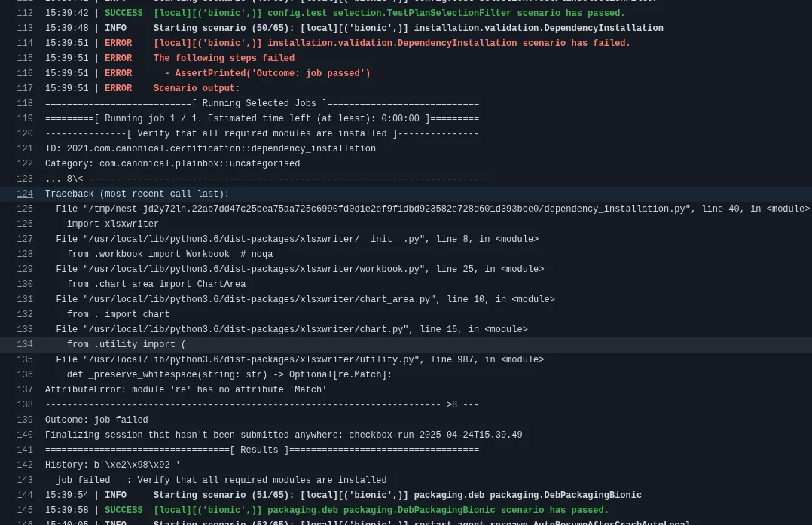Open permalink for line number 139
812x525 pixels.
coord(25,420)
